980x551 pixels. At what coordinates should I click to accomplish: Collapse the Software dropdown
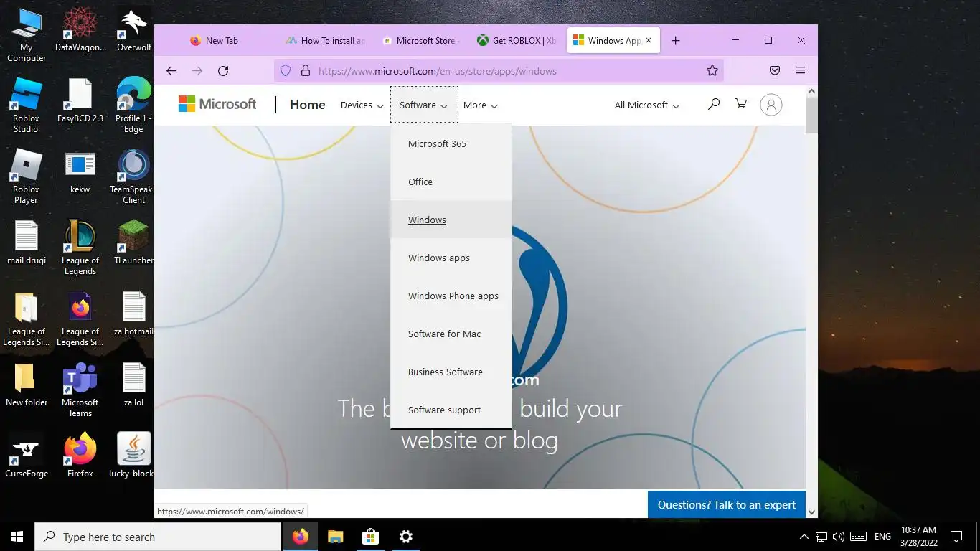(424, 105)
